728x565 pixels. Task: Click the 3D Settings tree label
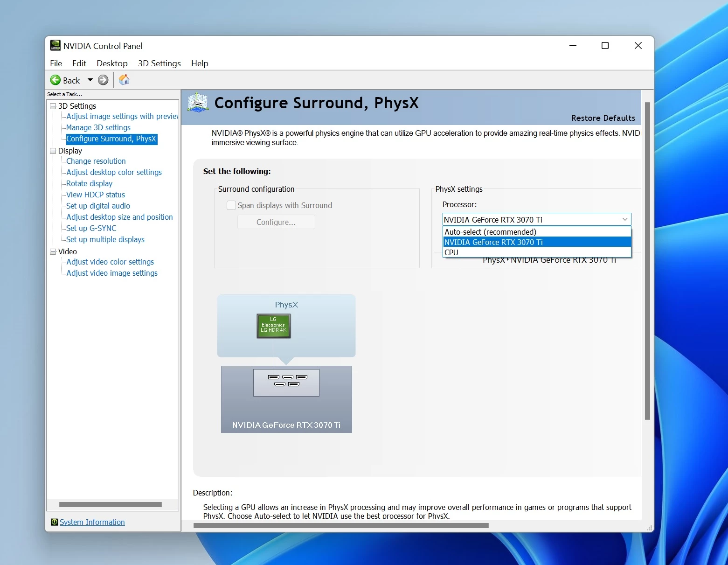tap(77, 106)
